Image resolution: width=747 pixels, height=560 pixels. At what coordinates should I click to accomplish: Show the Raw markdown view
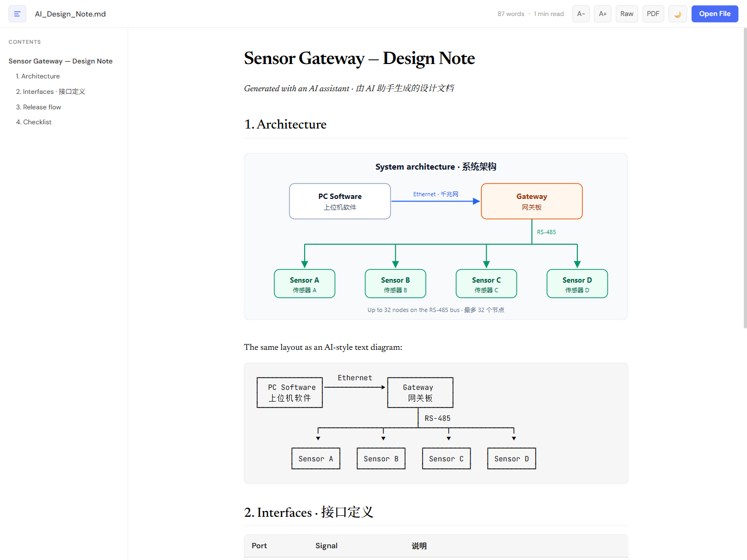click(627, 14)
